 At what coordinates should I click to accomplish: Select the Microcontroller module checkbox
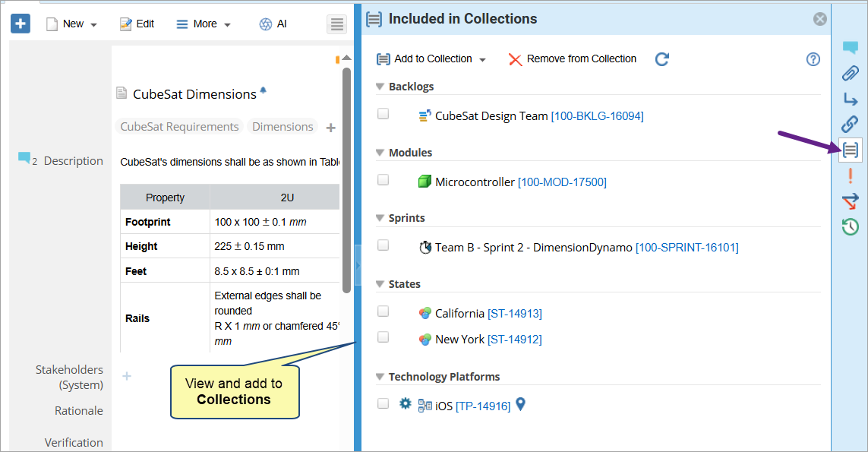[383, 180]
